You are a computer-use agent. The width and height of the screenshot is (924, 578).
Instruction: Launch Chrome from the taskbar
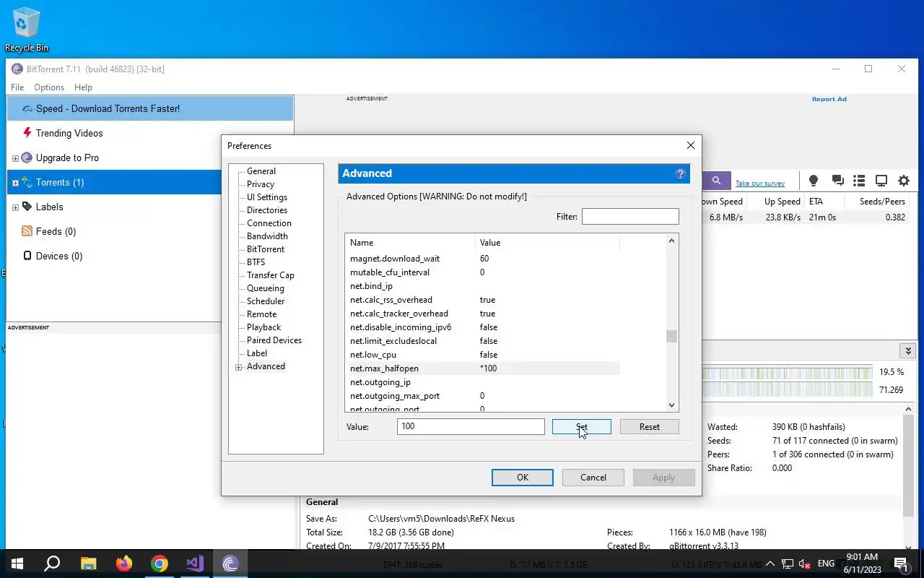(x=160, y=564)
